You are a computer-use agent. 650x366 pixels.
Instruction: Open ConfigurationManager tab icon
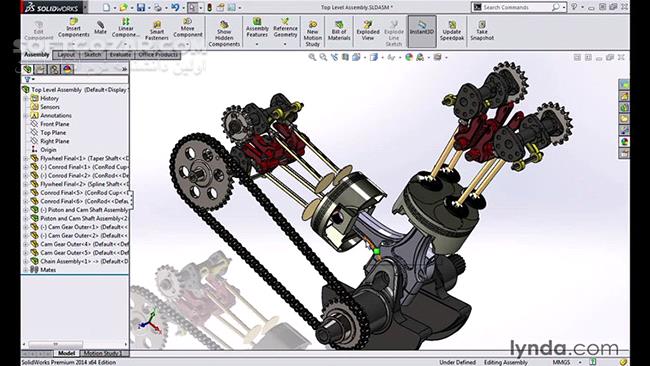(54, 69)
